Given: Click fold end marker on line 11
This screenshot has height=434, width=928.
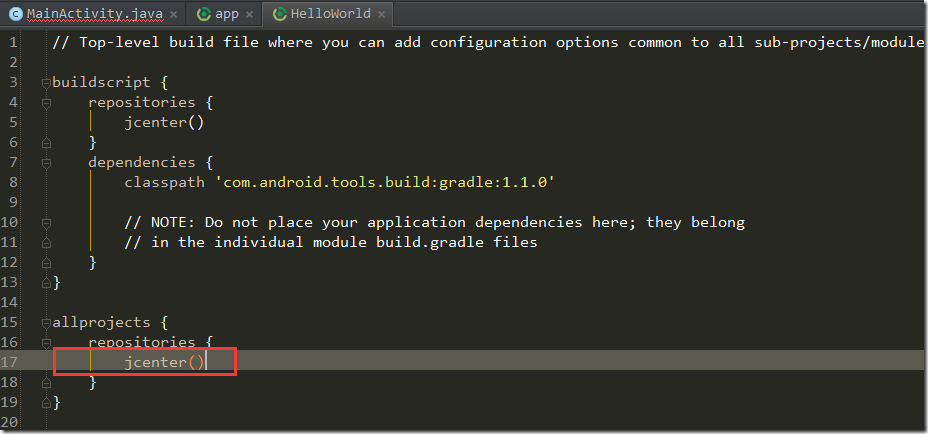Looking at the screenshot, I should pos(46,243).
